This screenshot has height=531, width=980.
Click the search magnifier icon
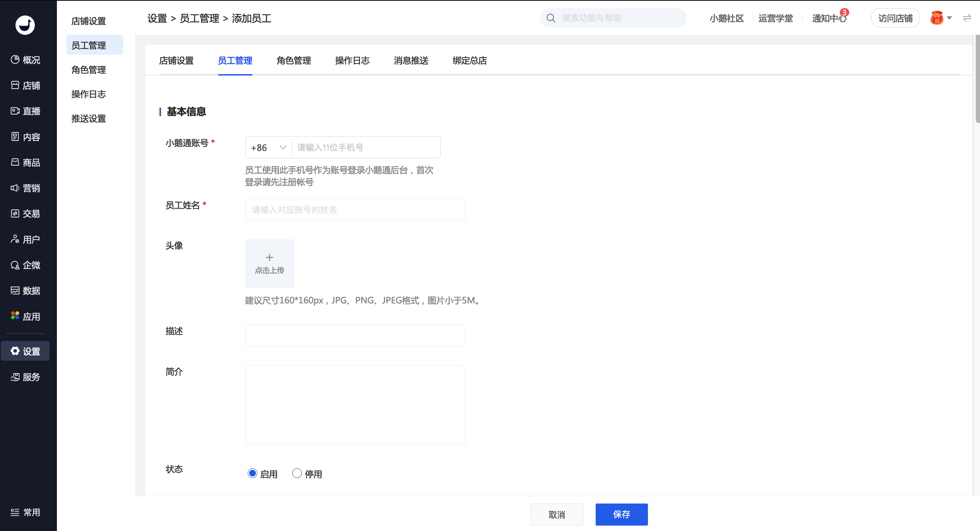click(551, 18)
